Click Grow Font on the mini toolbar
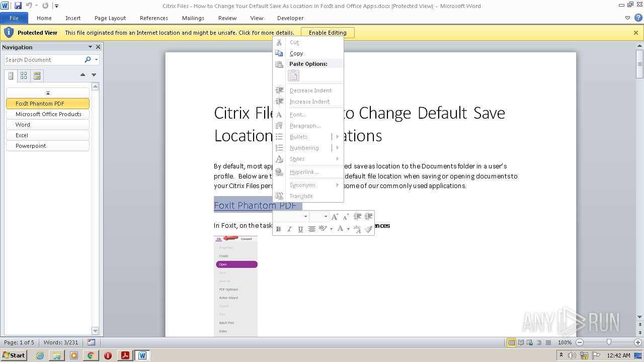 pyautogui.click(x=335, y=217)
